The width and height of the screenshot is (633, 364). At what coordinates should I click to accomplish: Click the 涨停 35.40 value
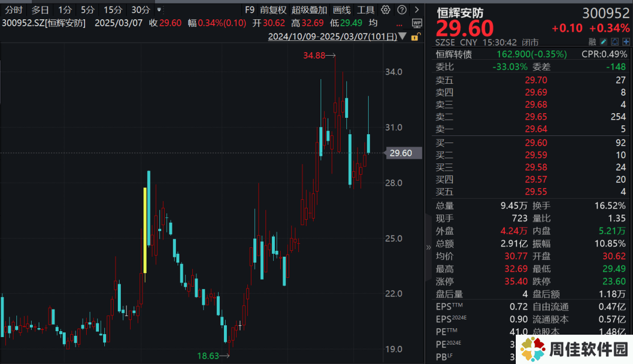(516, 281)
